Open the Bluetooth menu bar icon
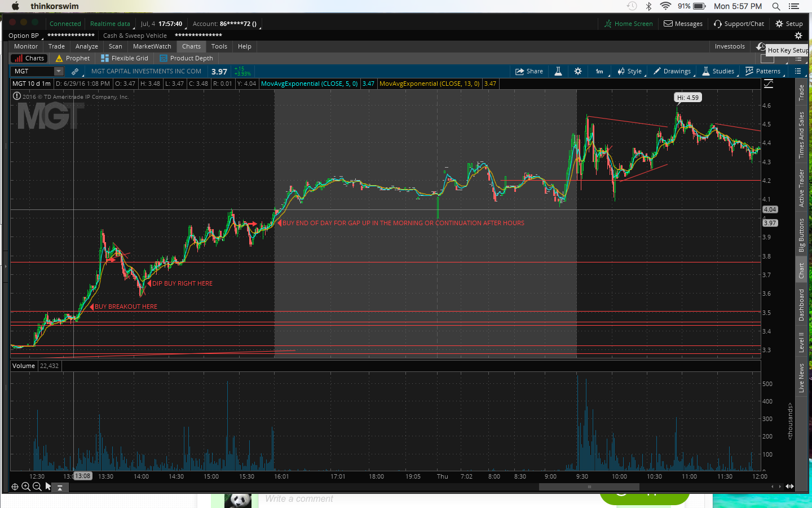Viewport: 812px width, 508px height. [648, 6]
